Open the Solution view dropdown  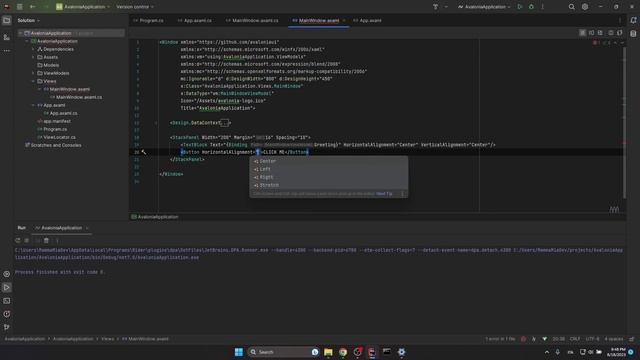[x=29, y=20]
